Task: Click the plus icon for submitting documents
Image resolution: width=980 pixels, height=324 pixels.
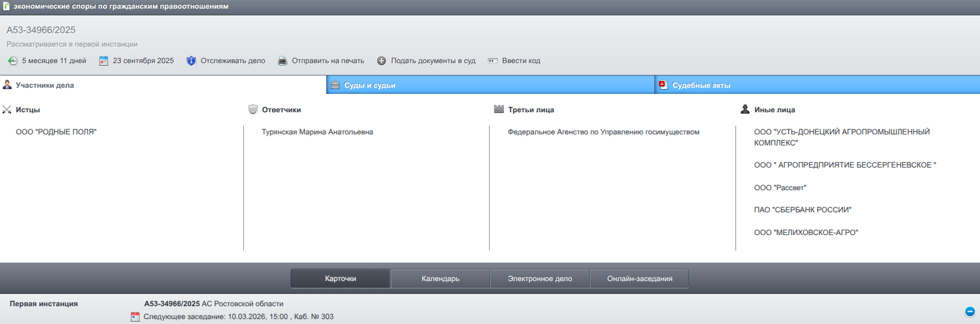Action: (x=382, y=61)
